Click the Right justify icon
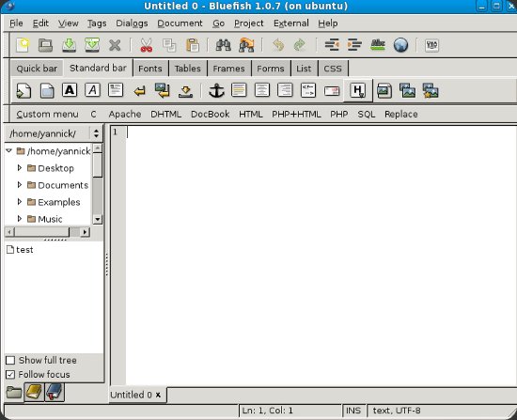Screen dimensions: 517x420 285,90
